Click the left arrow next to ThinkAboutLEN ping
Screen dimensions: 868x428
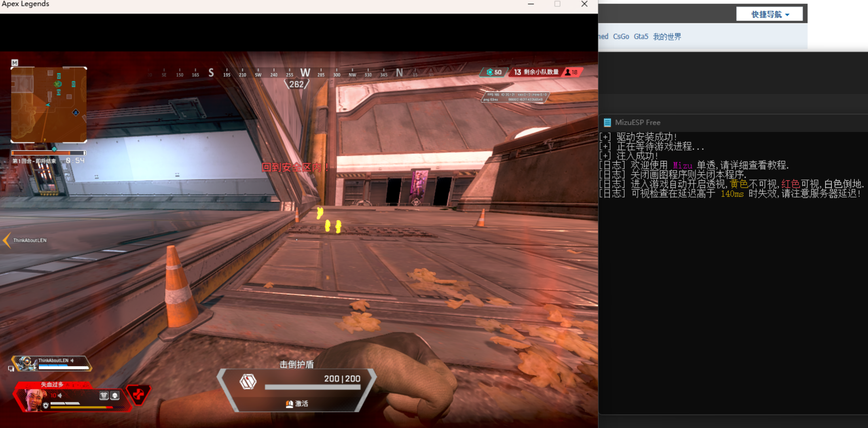tap(6, 240)
